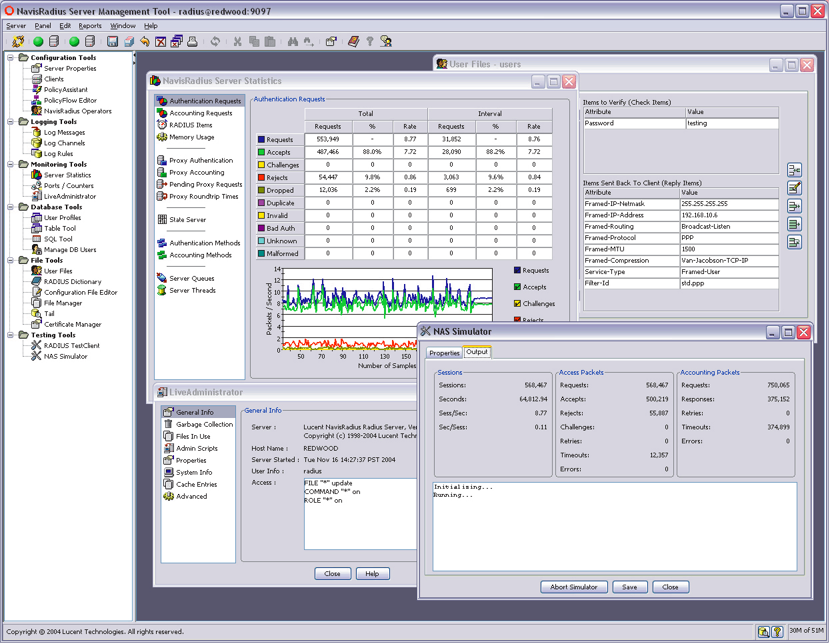
Task: Click the pencil edit button in User Files
Action: (795, 188)
